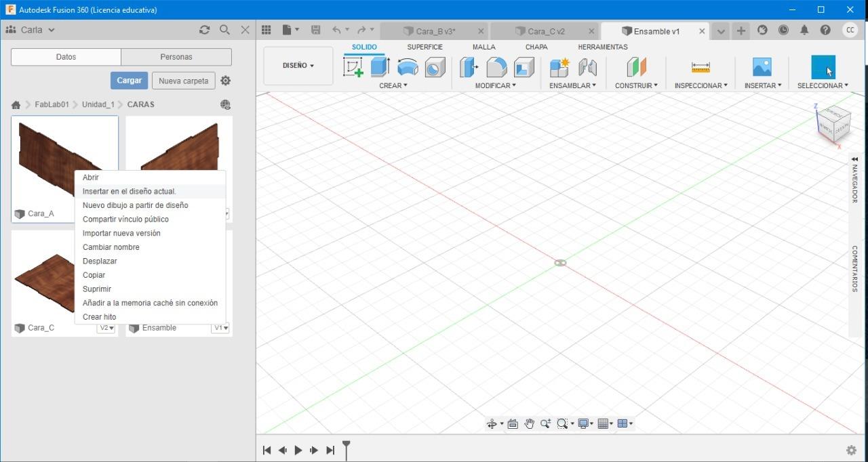Click the ViewCube
This screenshot has width=868, height=462.
click(833, 125)
